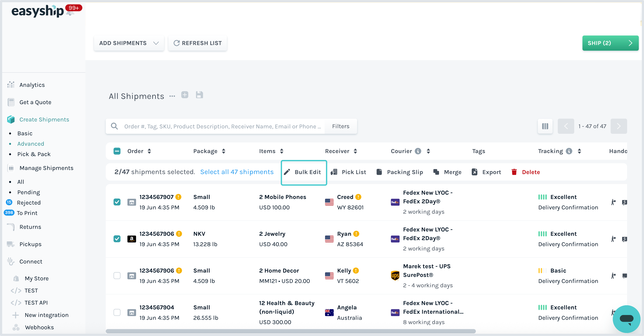The width and height of the screenshot is (644, 336).
Task: Click the Courier info icon
Action: click(418, 151)
